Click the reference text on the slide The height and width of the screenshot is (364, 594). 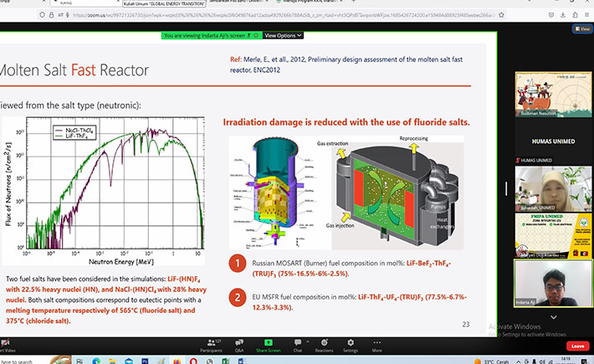click(346, 64)
